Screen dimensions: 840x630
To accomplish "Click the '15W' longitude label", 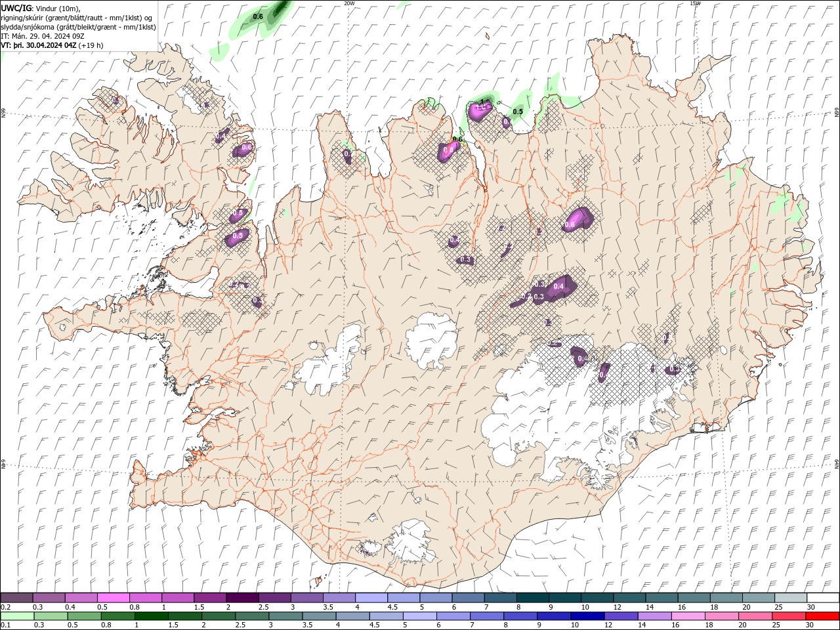I will (x=695, y=3).
